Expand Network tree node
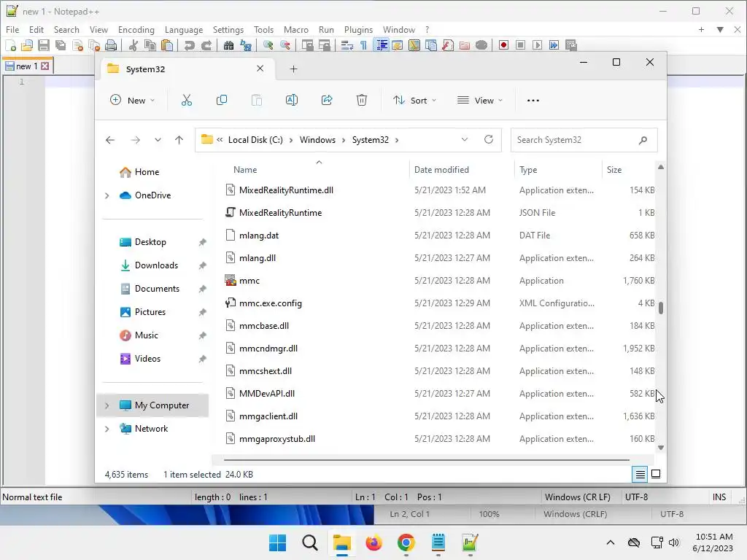The height and width of the screenshot is (560, 747). click(107, 429)
